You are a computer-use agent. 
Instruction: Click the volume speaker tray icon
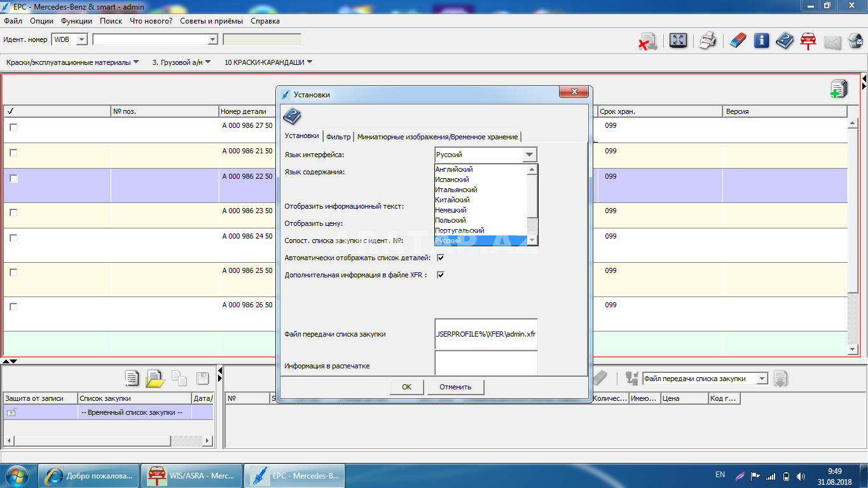coord(801,476)
